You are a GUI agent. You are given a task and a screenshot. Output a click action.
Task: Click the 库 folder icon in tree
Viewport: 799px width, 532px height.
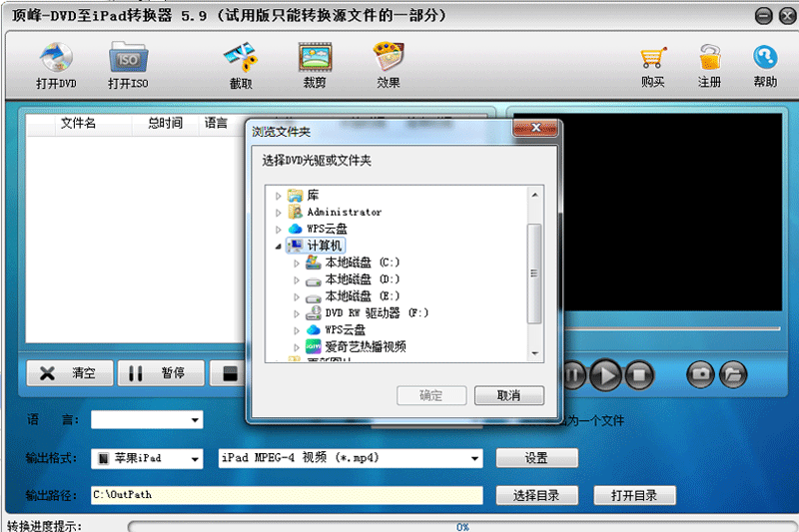click(295, 196)
